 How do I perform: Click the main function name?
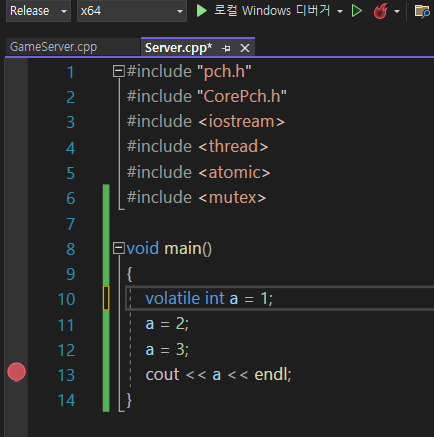[183, 249]
